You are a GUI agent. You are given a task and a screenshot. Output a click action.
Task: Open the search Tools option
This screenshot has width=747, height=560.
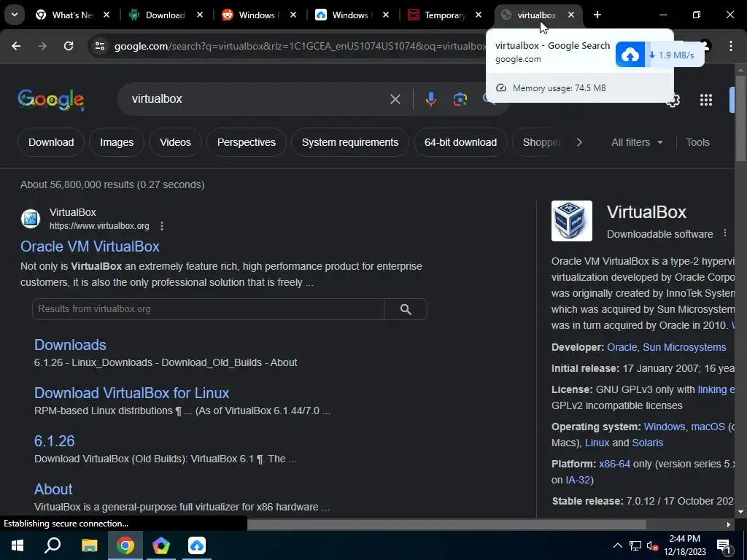(x=697, y=142)
